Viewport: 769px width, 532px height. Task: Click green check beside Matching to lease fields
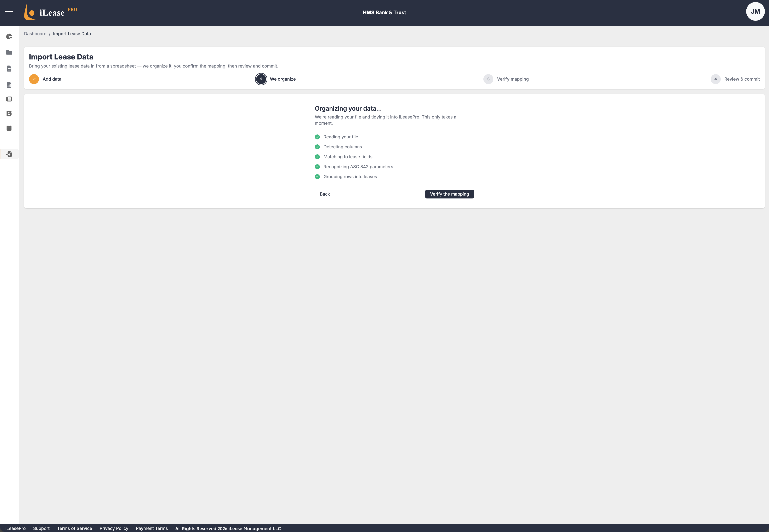(x=317, y=157)
